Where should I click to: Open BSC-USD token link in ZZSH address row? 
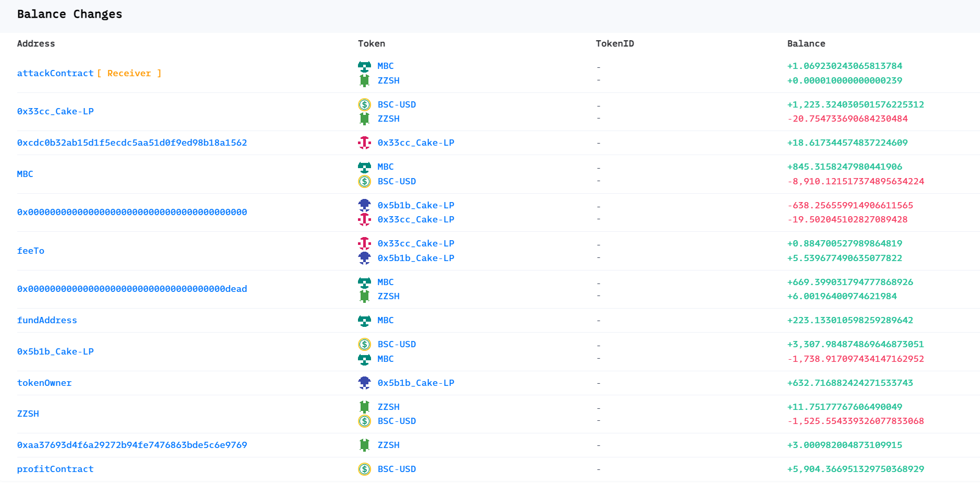397,421
